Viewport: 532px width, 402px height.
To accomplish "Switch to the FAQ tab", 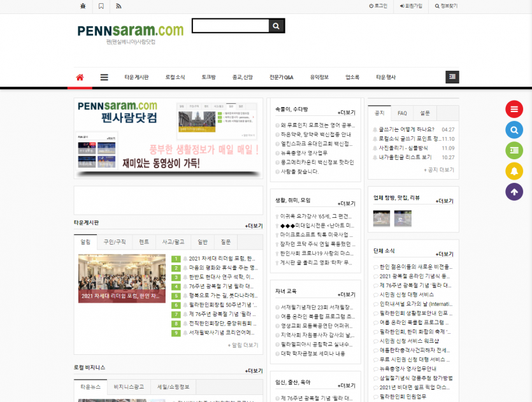I will coord(402,113).
